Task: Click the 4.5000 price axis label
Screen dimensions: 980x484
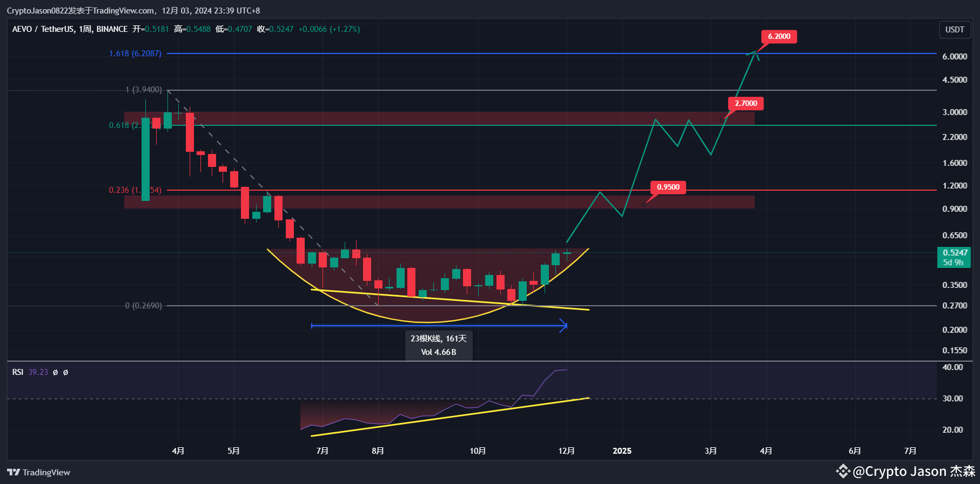Action: coord(955,80)
